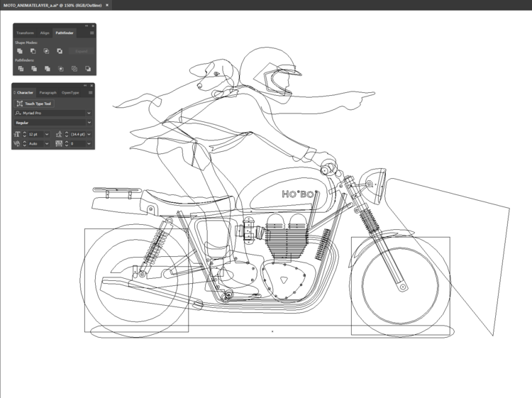Screen dimensions: 532x398
Task: Open the Pathfinder panel options menu
Action: [92, 33]
